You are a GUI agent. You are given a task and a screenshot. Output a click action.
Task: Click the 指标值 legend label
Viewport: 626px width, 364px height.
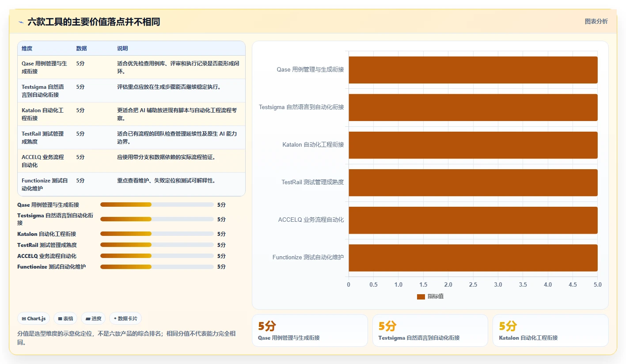point(435,296)
